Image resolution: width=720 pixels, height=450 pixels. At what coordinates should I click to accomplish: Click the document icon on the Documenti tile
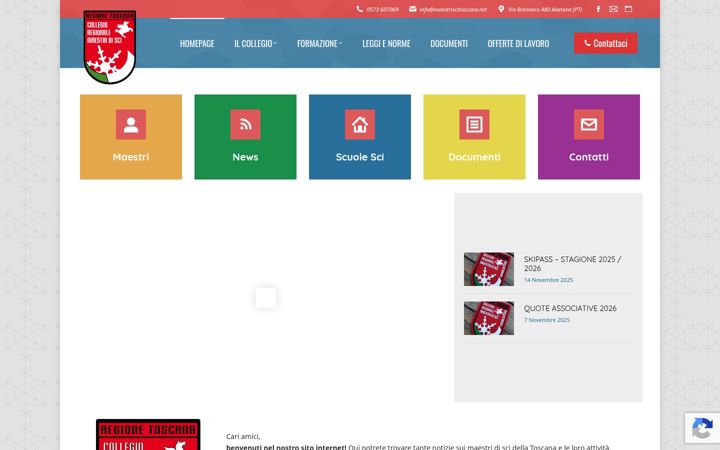point(474,124)
